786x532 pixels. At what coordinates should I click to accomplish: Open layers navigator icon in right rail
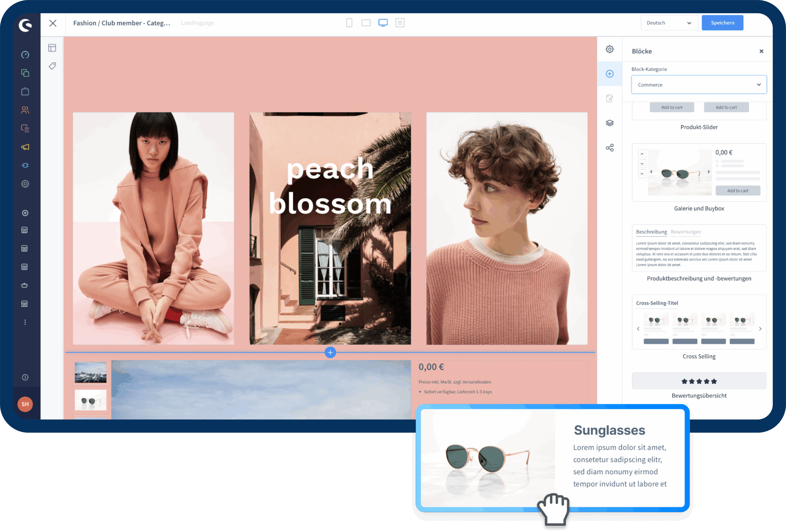(x=609, y=123)
